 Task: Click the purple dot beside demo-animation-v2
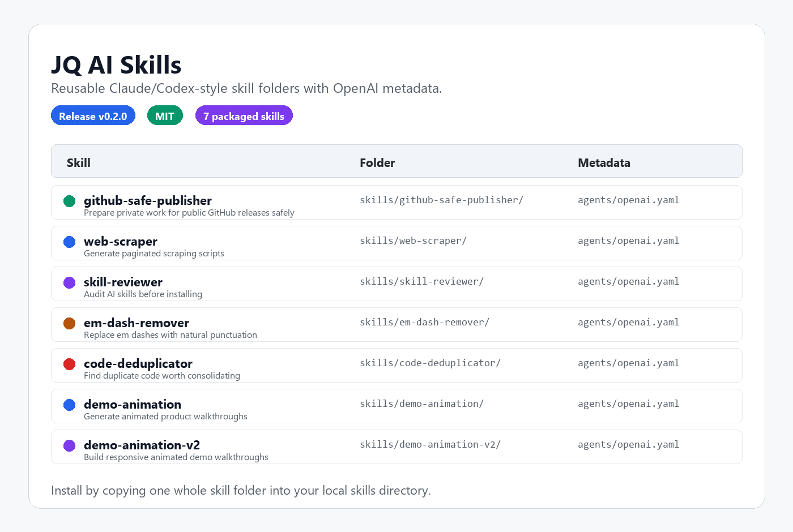point(69,445)
